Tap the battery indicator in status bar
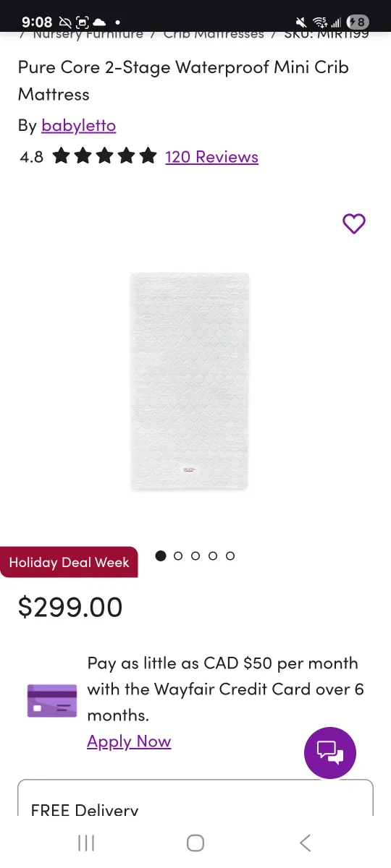Viewport: 391px width, 868px height. [x=358, y=22]
